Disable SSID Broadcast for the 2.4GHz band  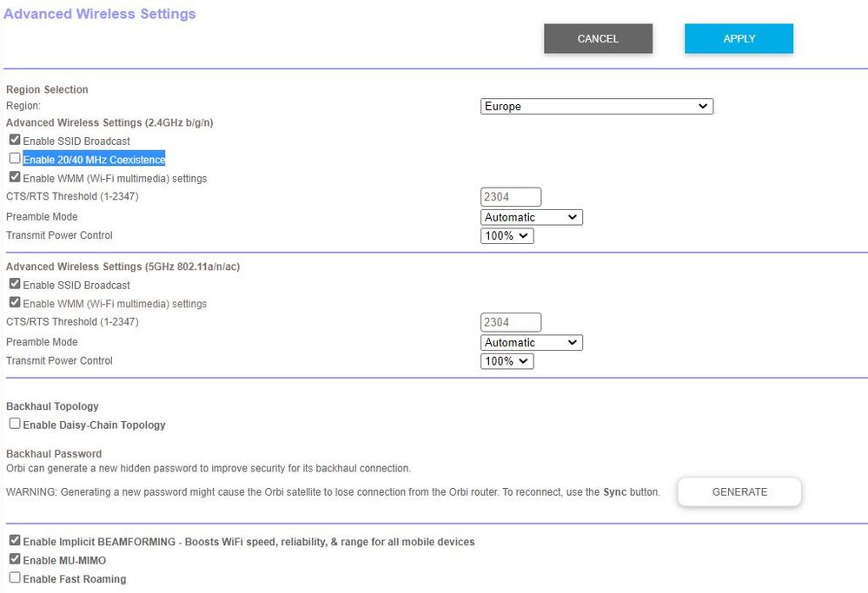tap(14, 140)
